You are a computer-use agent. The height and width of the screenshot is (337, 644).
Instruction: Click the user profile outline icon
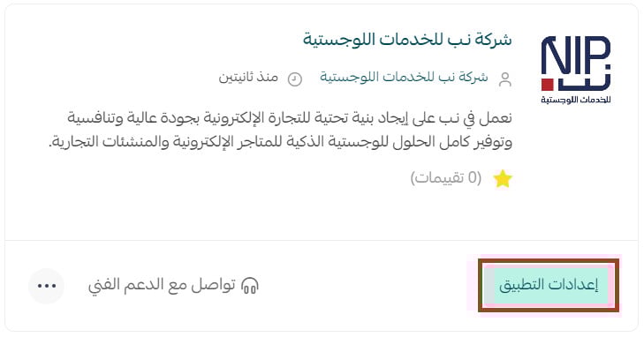click(504, 79)
